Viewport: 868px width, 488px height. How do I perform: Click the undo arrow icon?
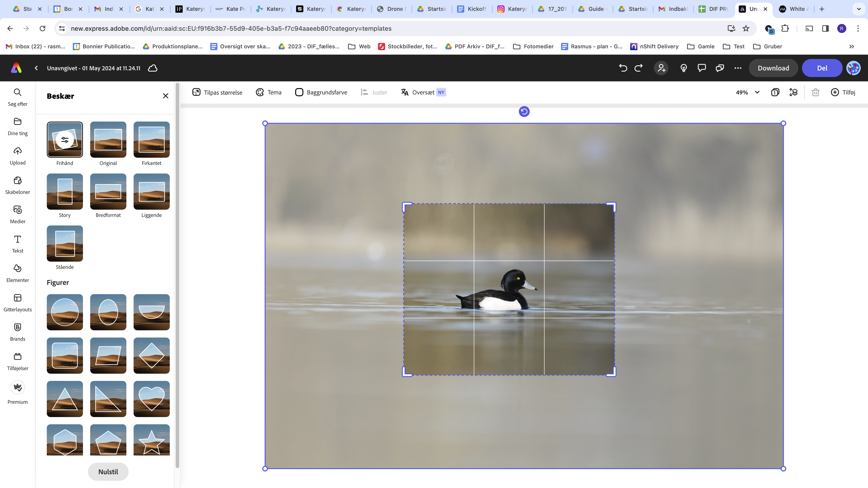[623, 68]
